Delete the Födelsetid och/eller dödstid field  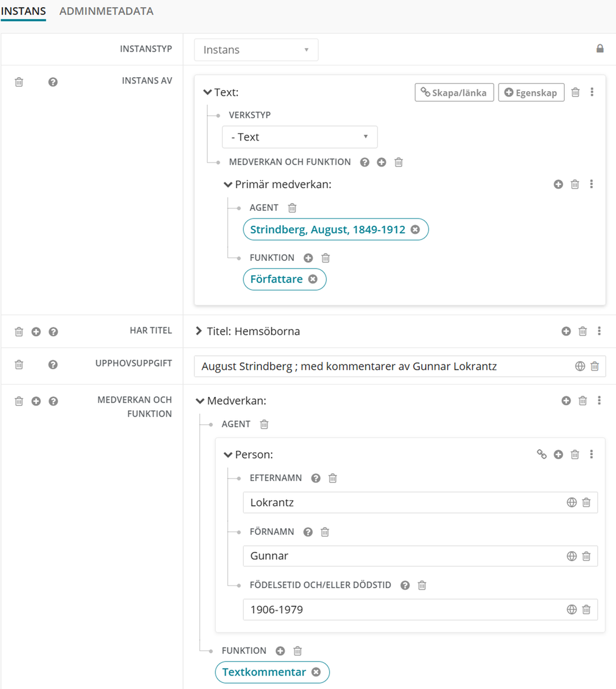(x=422, y=585)
